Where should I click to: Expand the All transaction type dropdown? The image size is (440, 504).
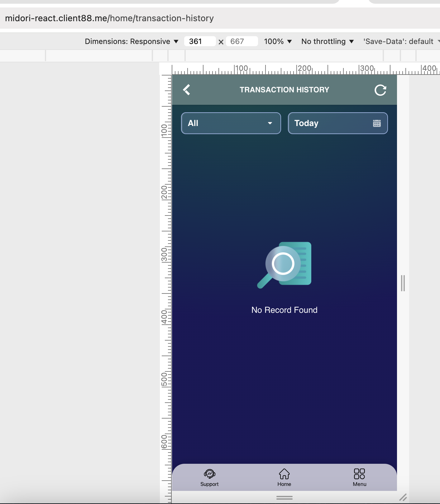[x=231, y=123]
